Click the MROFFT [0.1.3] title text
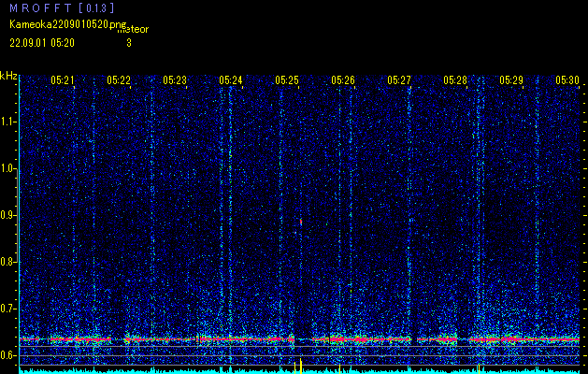 62,8
